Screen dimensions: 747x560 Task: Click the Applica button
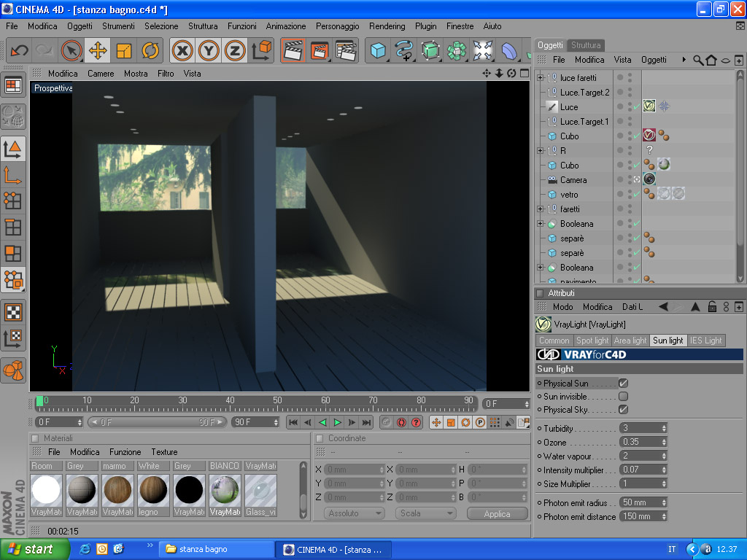point(497,514)
